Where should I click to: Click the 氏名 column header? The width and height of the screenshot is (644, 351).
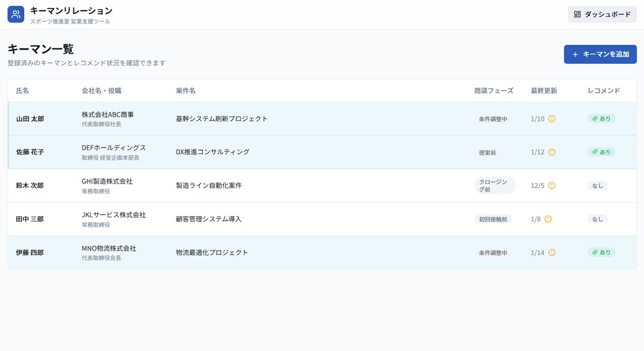point(23,91)
